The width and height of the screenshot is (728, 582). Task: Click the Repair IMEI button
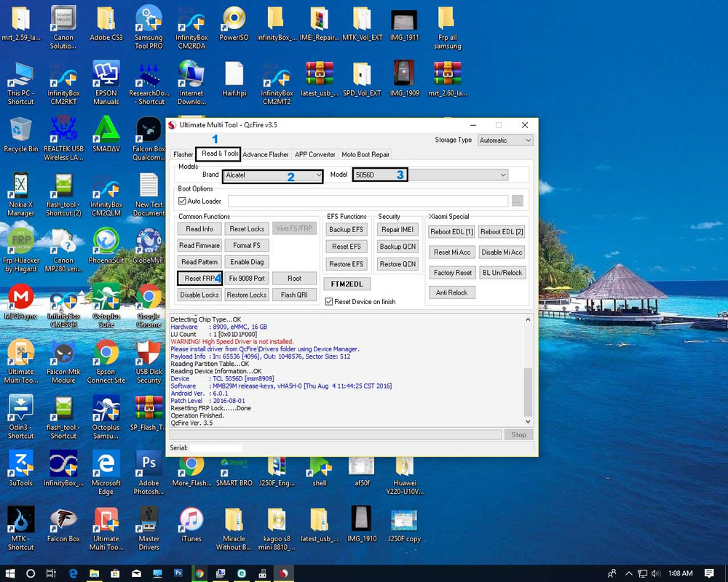[x=397, y=229]
